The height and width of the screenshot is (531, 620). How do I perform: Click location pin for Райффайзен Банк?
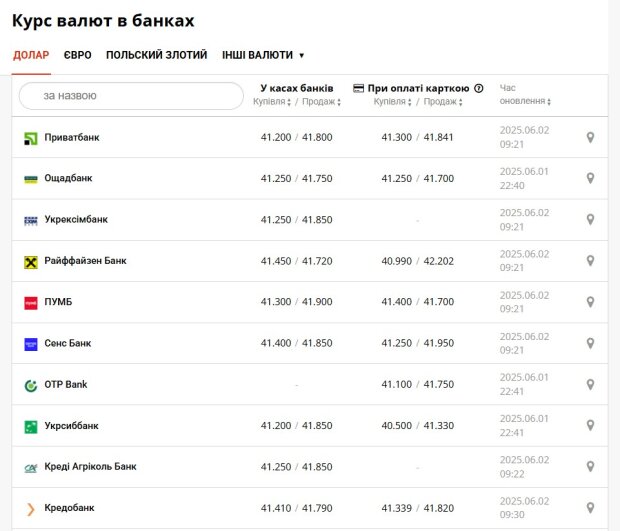590,261
